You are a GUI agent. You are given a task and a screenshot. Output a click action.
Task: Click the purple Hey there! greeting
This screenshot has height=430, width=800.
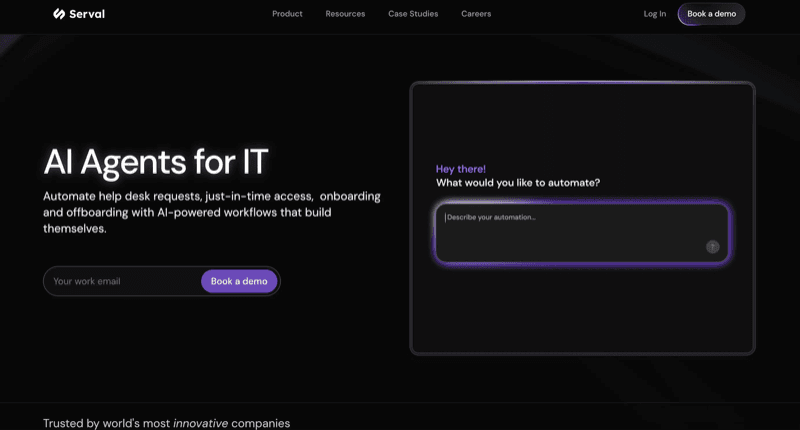[461, 169]
